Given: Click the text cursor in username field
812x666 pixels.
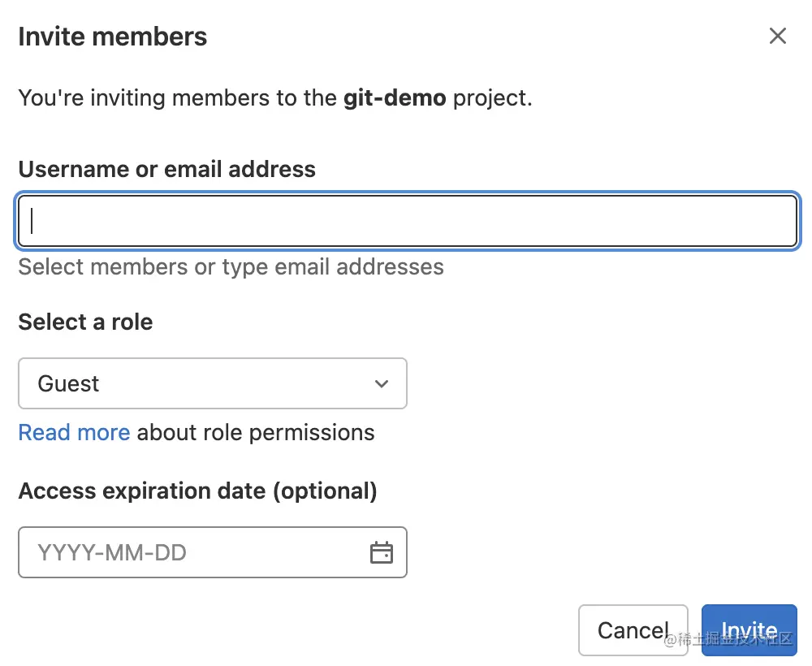Looking at the screenshot, I should [x=32, y=221].
